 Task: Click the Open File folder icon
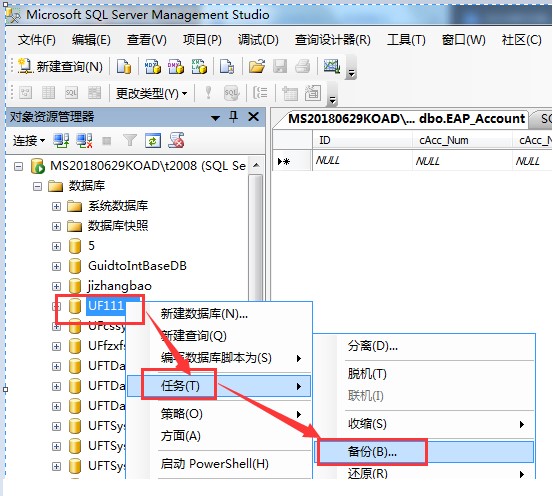(257, 66)
